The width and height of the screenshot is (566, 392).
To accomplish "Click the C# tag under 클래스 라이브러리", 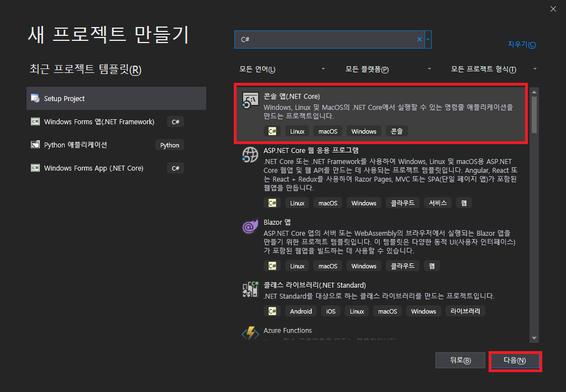I will 272,311.
